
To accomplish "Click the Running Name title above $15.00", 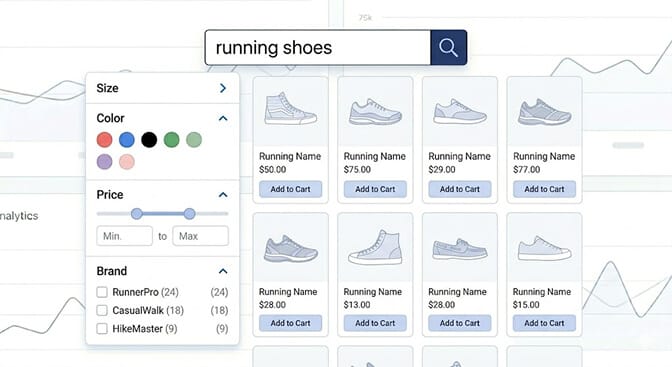I will click(x=542, y=292).
